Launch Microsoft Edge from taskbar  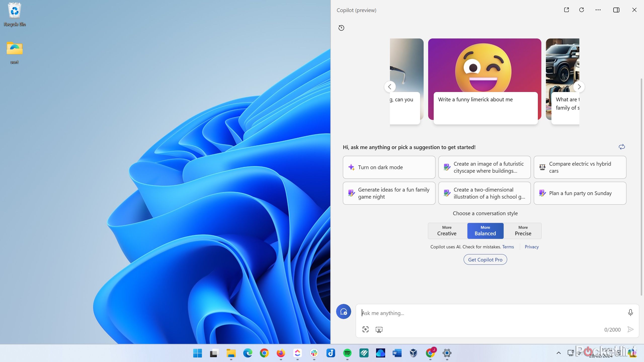[x=248, y=353]
